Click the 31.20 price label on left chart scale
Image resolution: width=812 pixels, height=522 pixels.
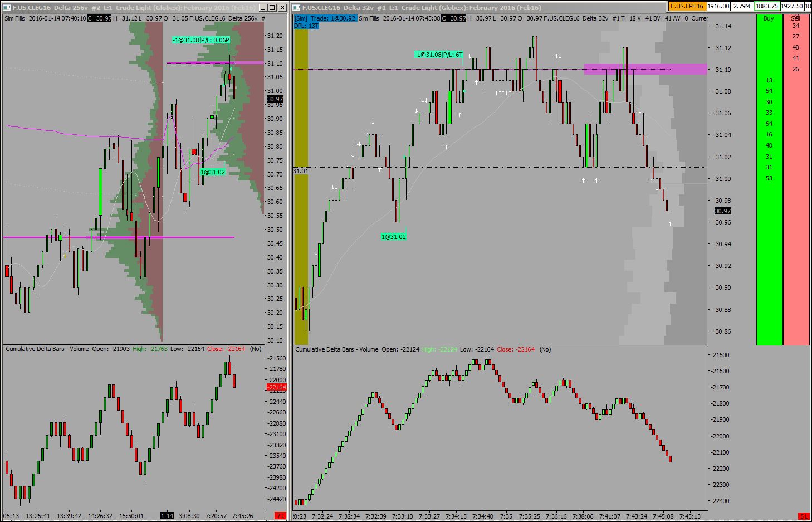pyautogui.click(x=275, y=36)
